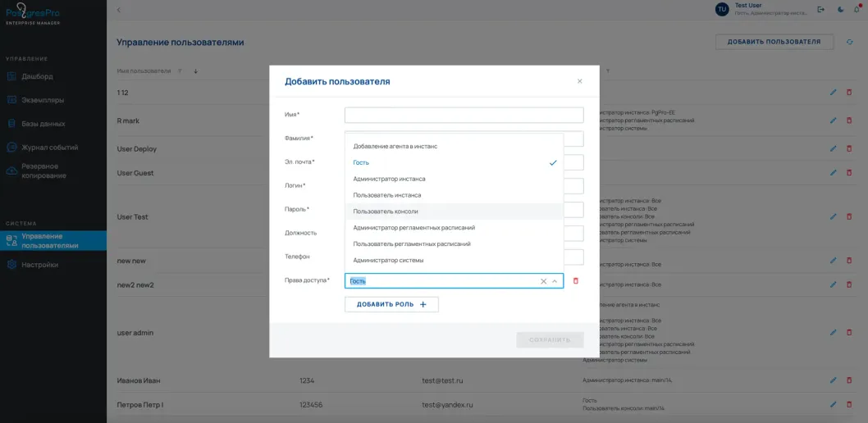Viewport: 868px width, 423px height.
Task: Collapse the Права доступа dropdown arrow
Action: coord(555,281)
